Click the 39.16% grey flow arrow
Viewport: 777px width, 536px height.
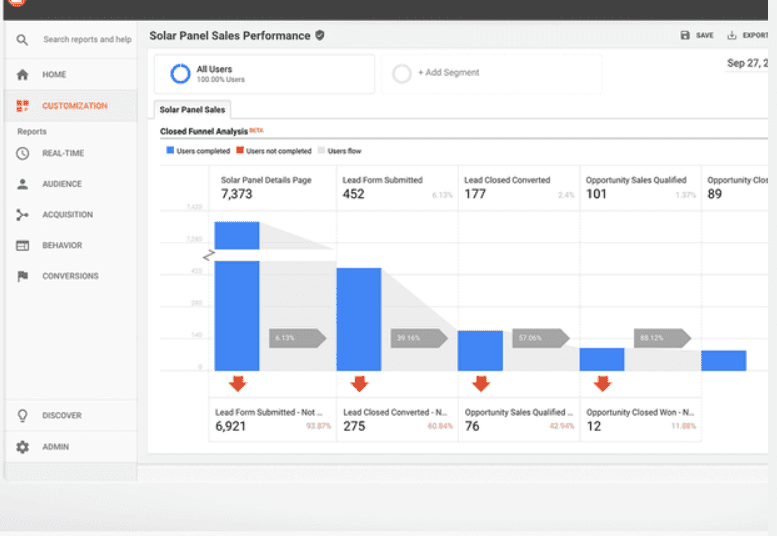click(419, 338)
